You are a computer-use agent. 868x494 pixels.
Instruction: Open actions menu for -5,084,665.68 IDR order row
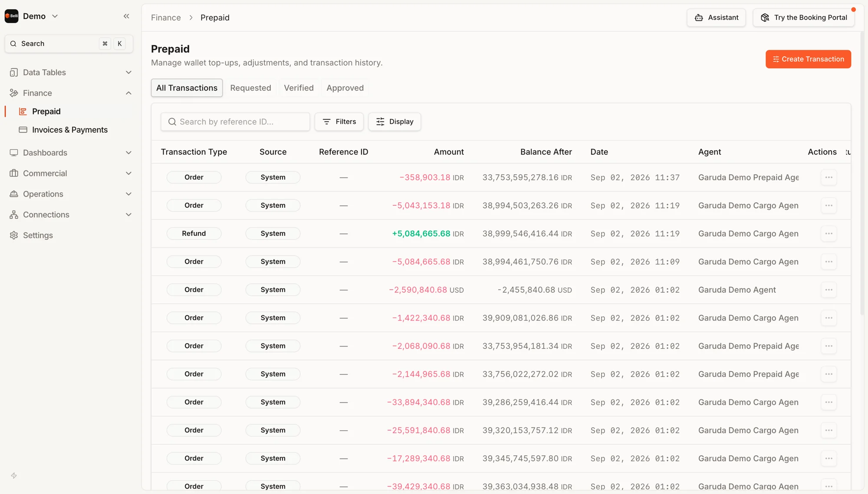pyautogui.click(x=829, y=262)
